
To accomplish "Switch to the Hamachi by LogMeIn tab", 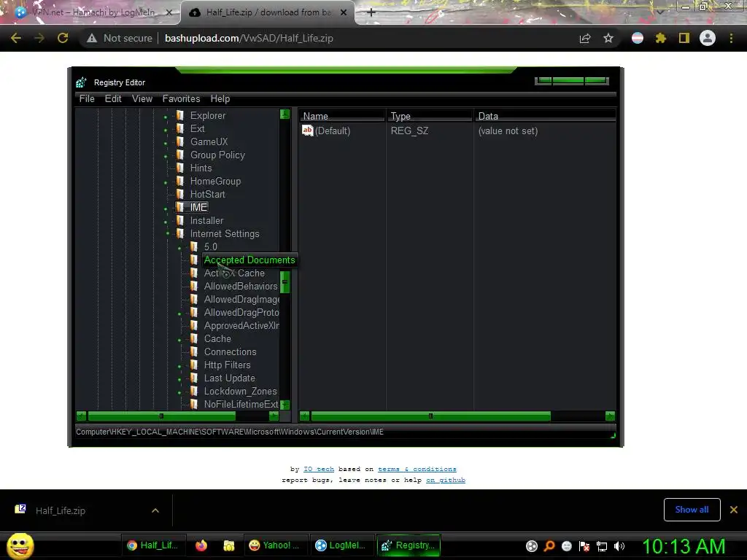I will 93,12.
